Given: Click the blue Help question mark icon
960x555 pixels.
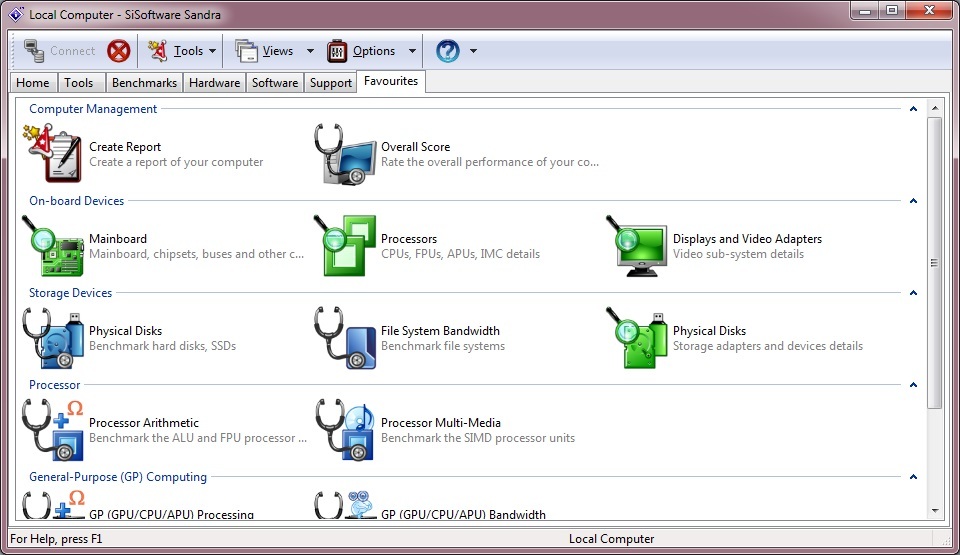Looking at the screenshot, I should (x=448, y=51).
